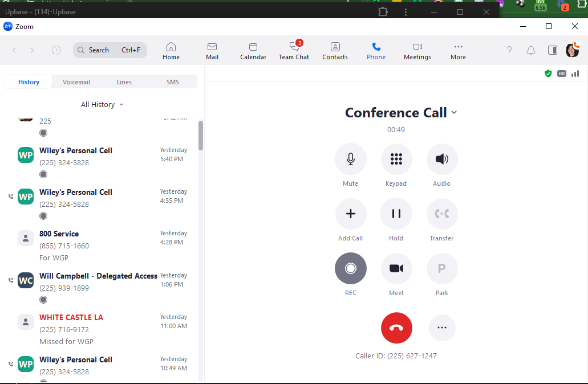Open Audio settings on the call screen
The height and width of the screenshot is (384, 588).
pyautogui.click(x=441, y=159)
